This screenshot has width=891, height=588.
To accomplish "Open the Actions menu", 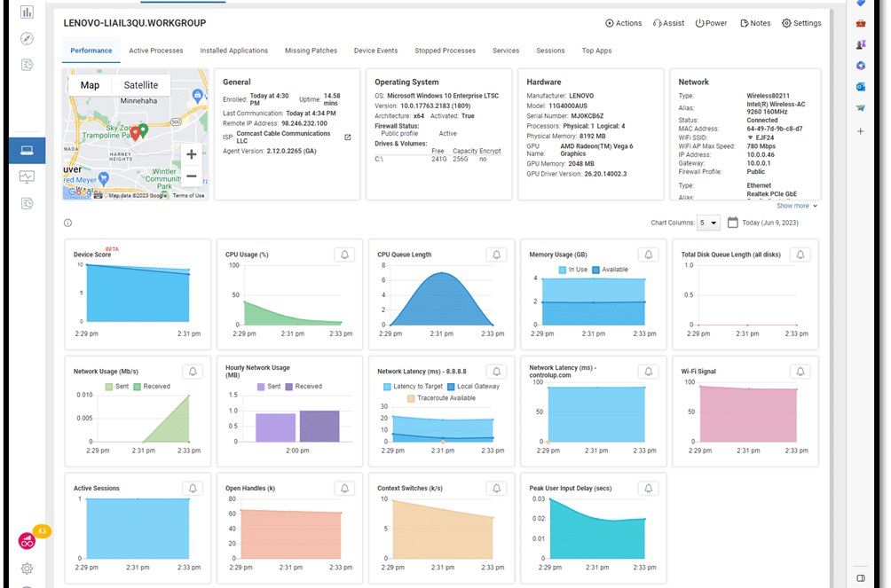I will (623, 23).
